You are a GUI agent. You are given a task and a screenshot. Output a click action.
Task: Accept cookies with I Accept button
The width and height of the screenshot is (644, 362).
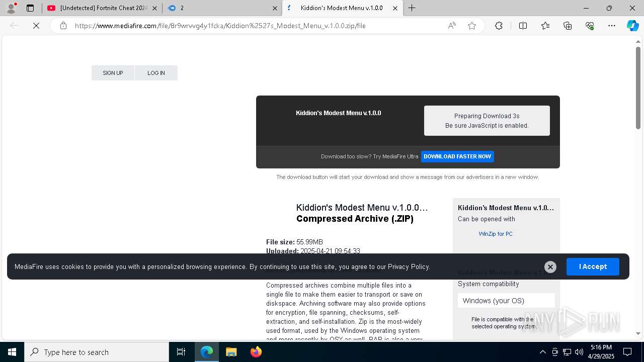click(593, 266)
